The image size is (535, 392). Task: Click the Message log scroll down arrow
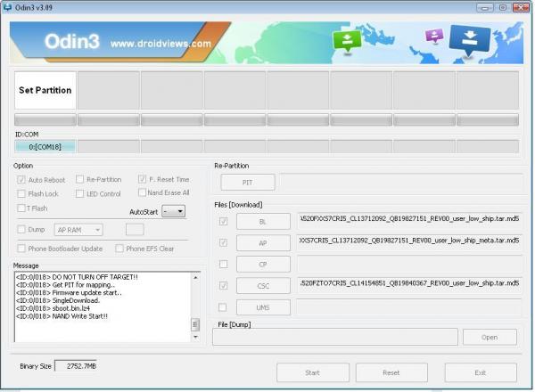click(x=195, y=337)
